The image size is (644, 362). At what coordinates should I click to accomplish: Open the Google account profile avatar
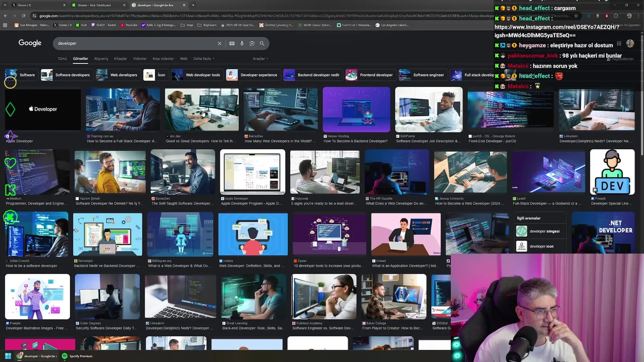pyautogui.click(x=630, y=44)
